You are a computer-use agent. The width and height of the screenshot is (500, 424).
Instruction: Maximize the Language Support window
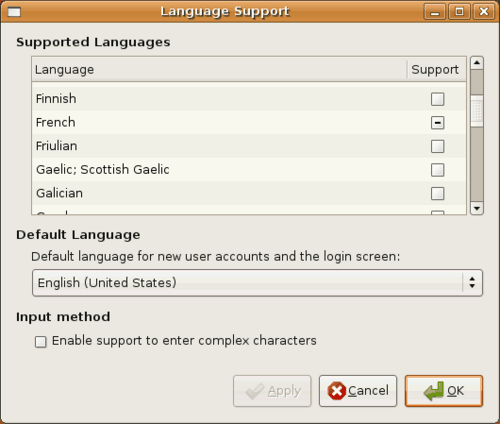pos(459,12)
